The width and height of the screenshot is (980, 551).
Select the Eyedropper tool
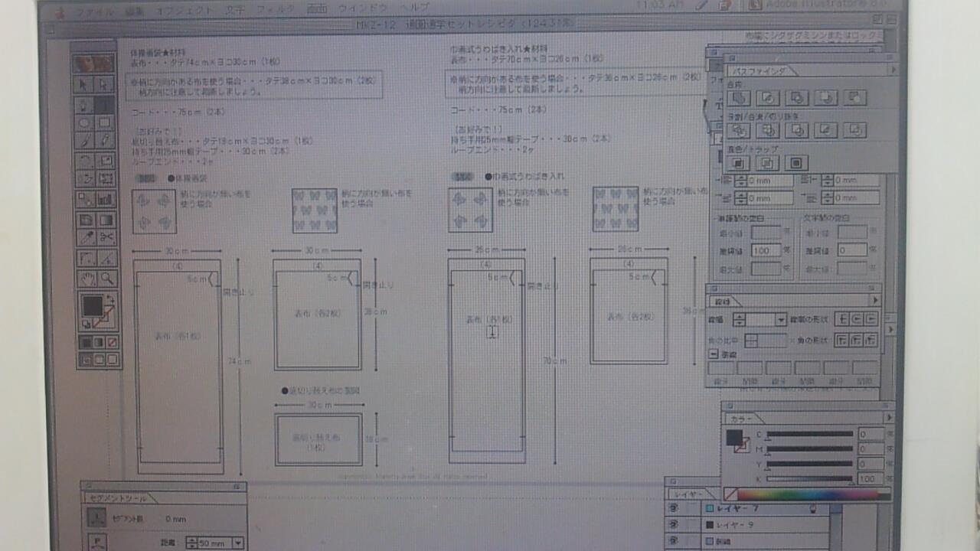pyautogui.click(x=85, y=238)
